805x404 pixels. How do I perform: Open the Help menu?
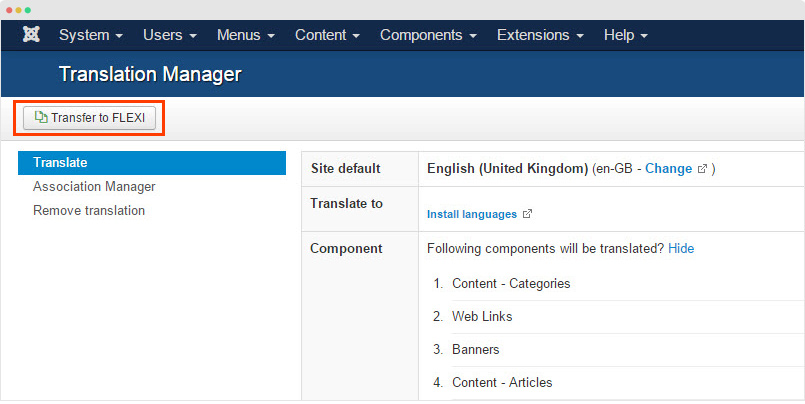tap(625, 35)
